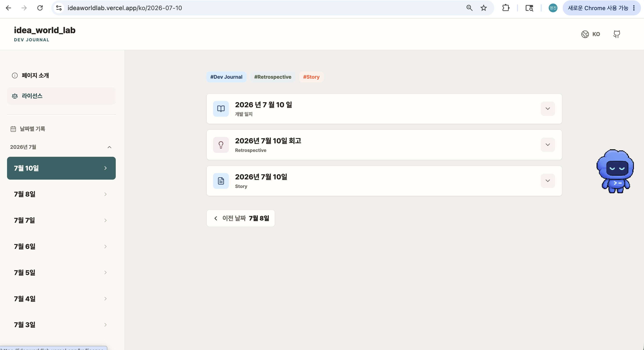Click the Story card title 2026년 7월 10일
The image size is (644, 350).
(x=261, y=177)
